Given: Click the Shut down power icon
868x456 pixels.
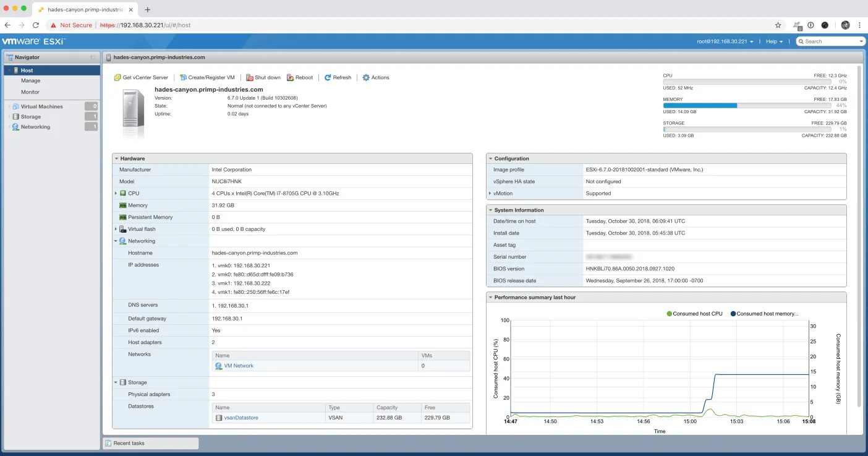Looking at the screenshot, I should 249,77.
